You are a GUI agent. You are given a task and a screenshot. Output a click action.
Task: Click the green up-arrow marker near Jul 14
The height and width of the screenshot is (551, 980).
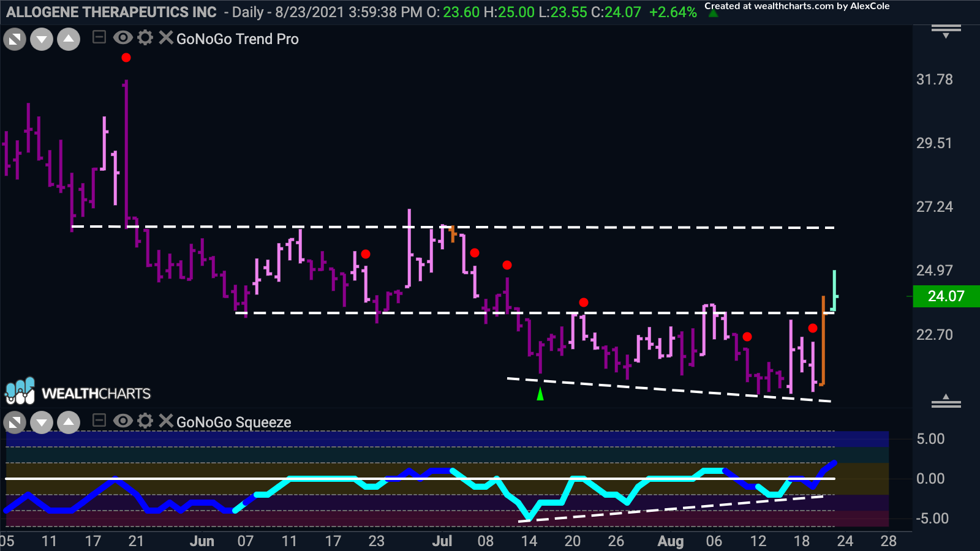[540, 394]
